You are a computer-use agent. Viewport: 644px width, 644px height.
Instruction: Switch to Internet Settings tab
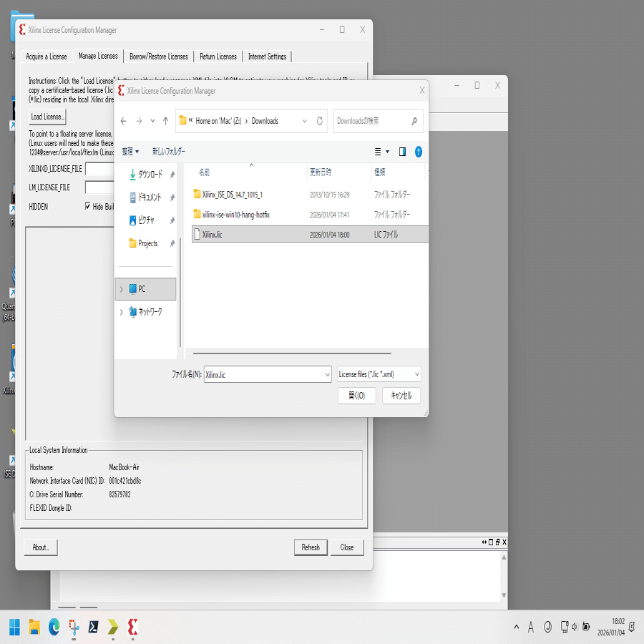point(267,57)
